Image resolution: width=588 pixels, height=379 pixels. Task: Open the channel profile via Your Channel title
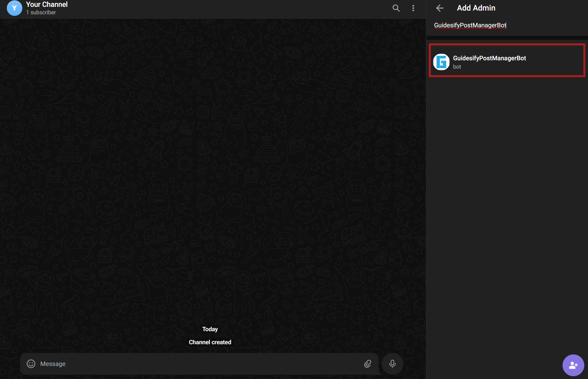tap(47, 4)
